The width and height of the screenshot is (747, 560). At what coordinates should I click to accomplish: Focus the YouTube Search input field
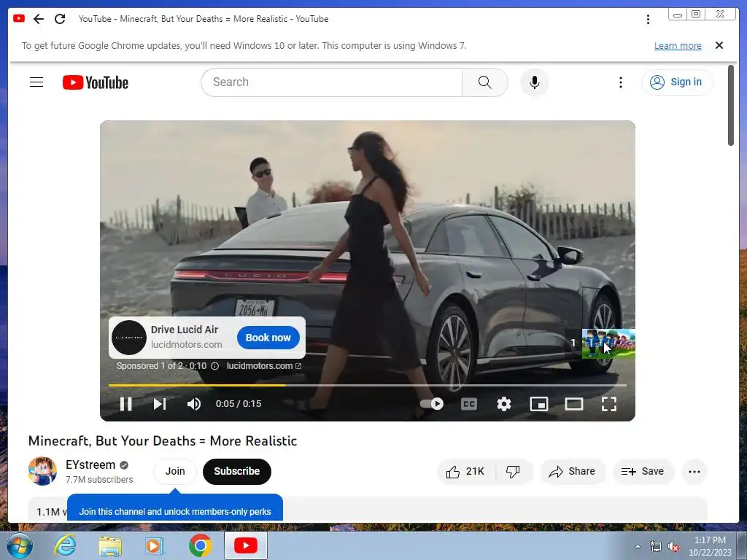(332, 82)
